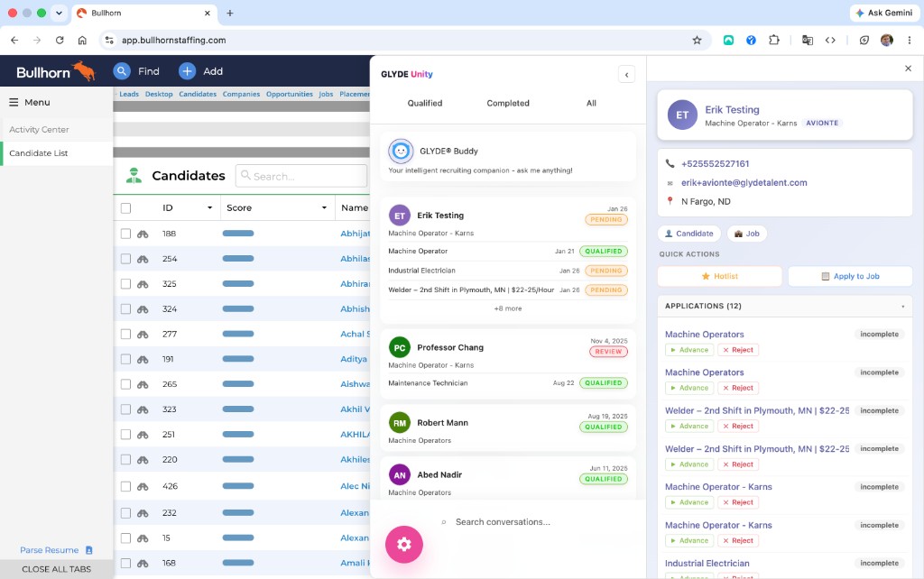This screenshot has width=924, height=579.
Task: Open the pink settings gear button
Action: [404, 544]
